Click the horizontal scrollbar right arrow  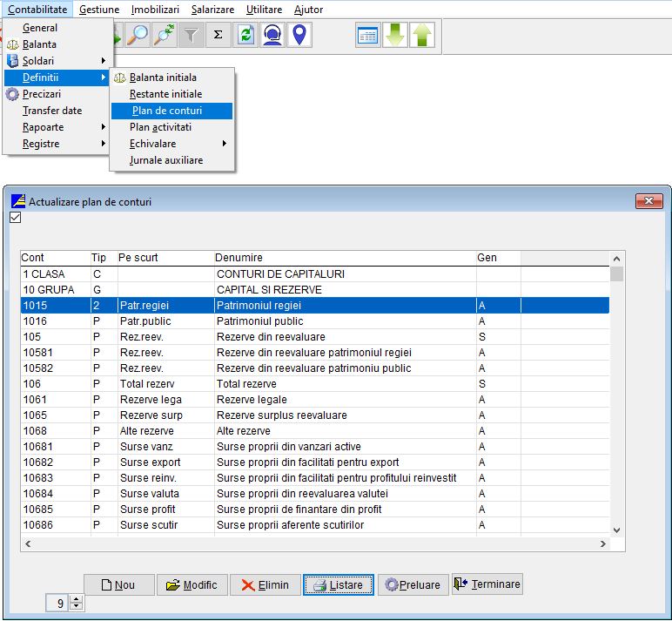point(603,543)
